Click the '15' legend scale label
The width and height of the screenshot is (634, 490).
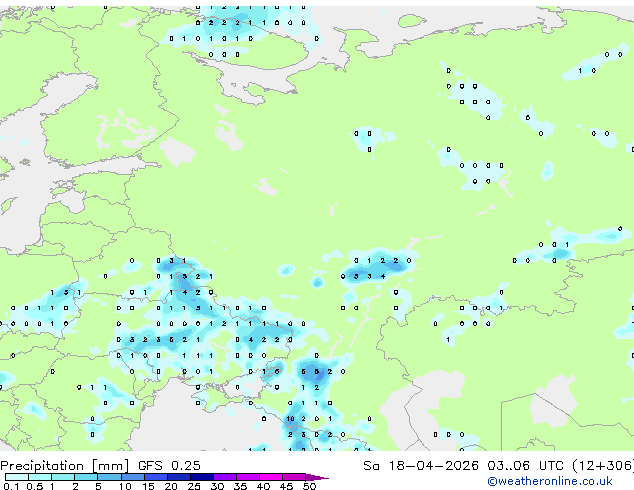coord(148,486)
